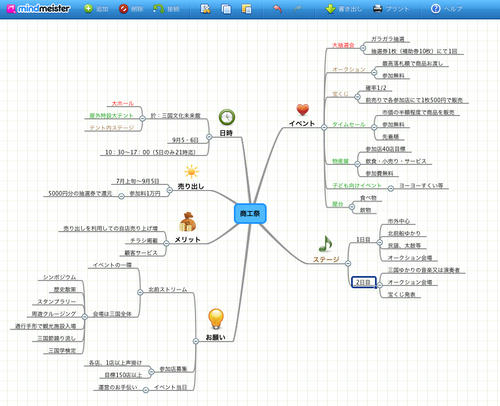500x406 pixels.
Task: Select the highlighted 2日目 node
Action: click(364, 282)
